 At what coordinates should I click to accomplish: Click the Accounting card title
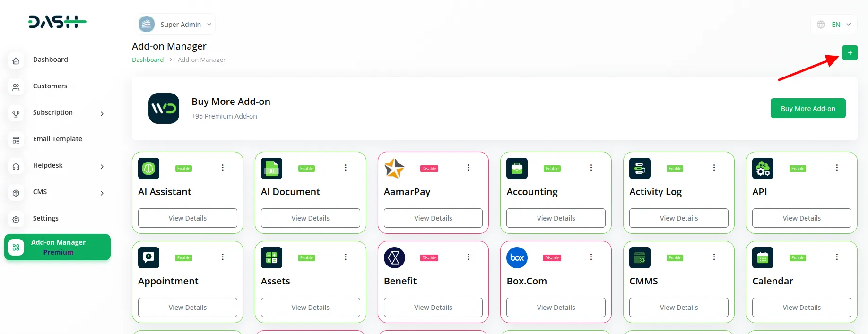click(x=532, y=192)
